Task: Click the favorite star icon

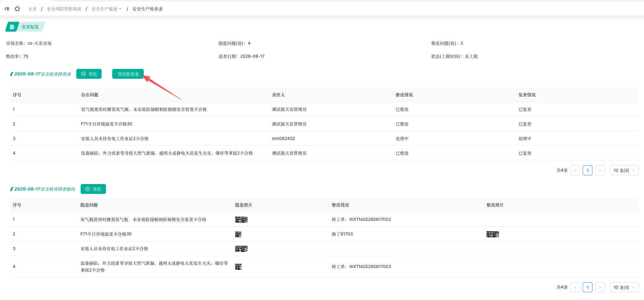Action: (x=17, y=9)
